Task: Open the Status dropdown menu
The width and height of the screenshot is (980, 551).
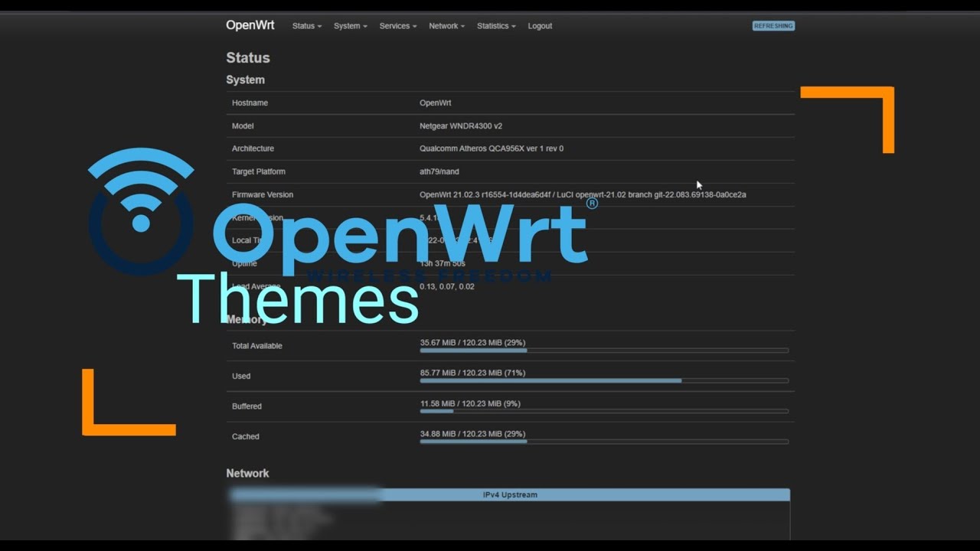Action: tap(306, 26)
